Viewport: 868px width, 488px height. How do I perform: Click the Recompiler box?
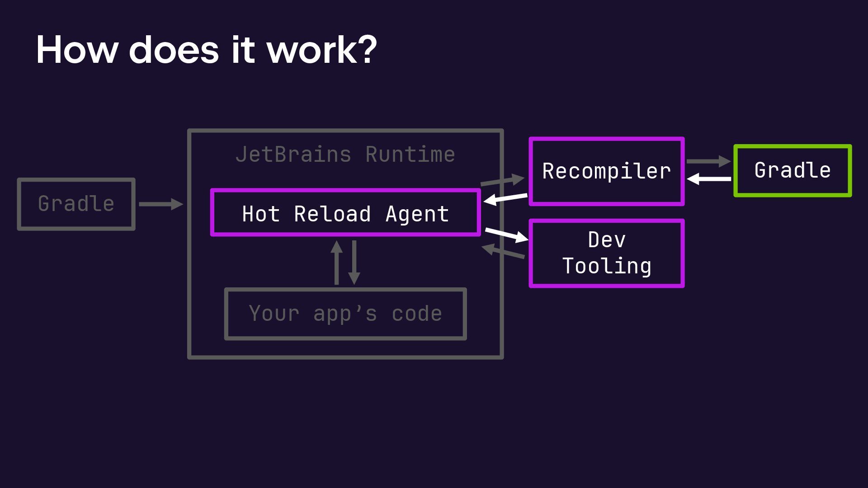coord(606,171)
